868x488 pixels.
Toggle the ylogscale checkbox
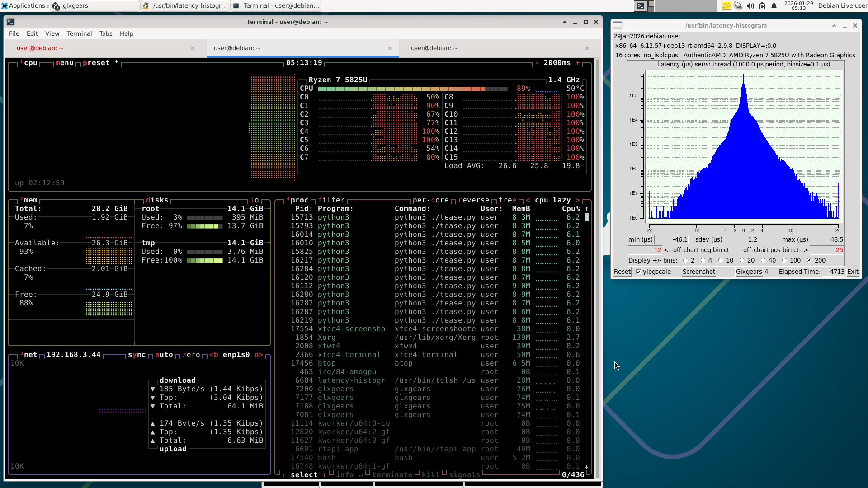tap(638, 272)
